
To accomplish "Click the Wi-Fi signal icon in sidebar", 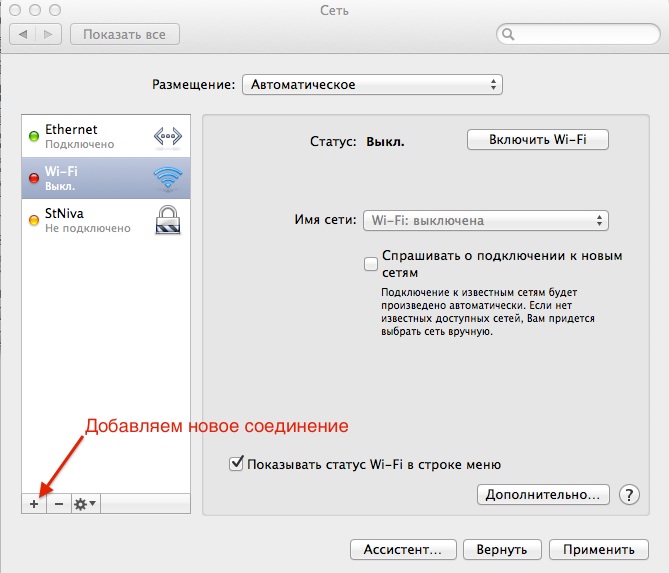I will point(167,179).
